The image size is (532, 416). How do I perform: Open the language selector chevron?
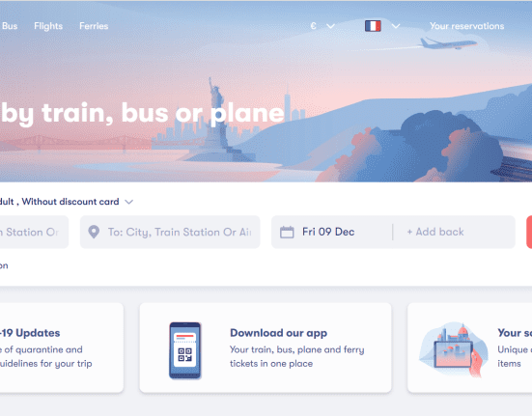pos(396,26)
